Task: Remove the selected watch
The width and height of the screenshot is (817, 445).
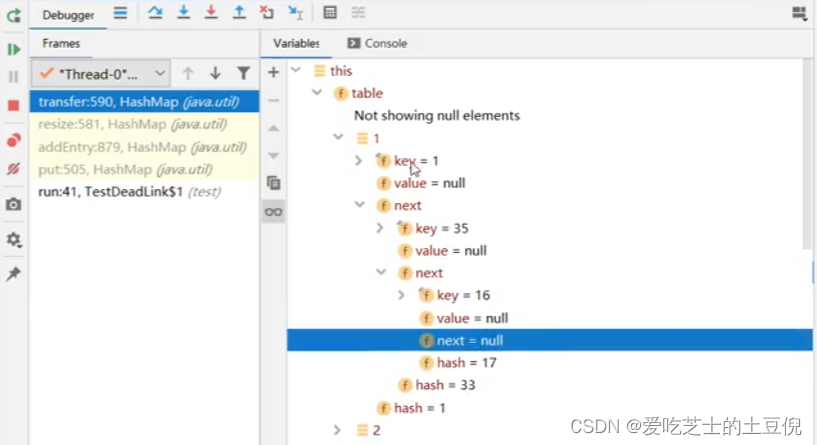Action: [274, 100]
